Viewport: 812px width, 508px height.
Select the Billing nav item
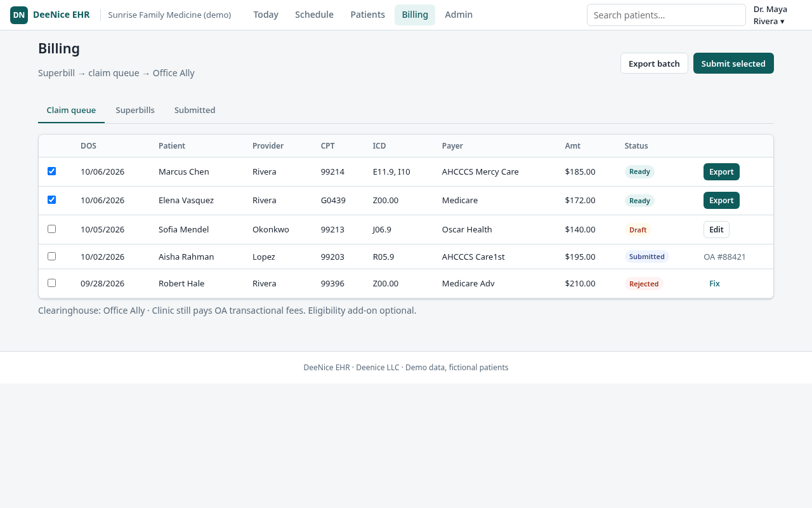(415, 15)
